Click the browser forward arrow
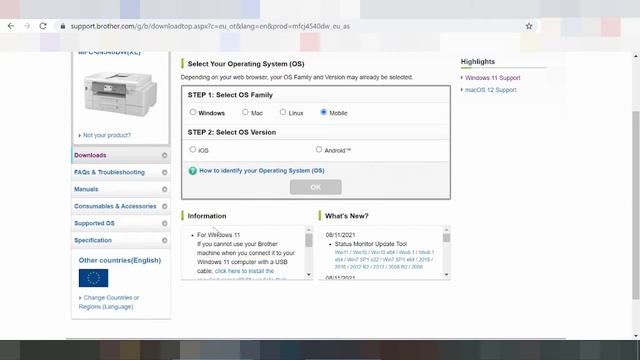The image size is (640, 360). click(27, 26)
